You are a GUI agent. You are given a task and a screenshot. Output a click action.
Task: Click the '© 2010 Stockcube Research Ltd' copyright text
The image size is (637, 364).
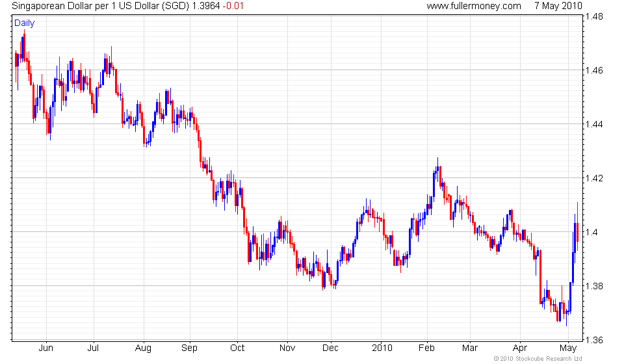[538, 359]
